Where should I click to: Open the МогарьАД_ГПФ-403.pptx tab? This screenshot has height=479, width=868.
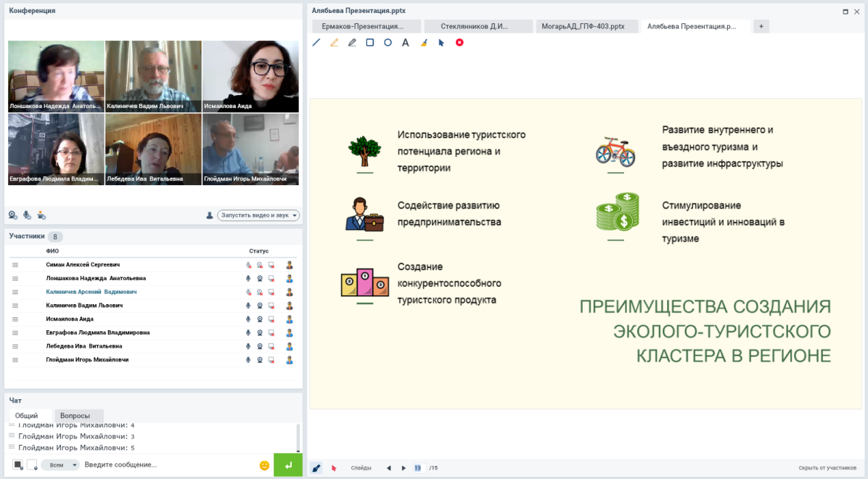583,26
